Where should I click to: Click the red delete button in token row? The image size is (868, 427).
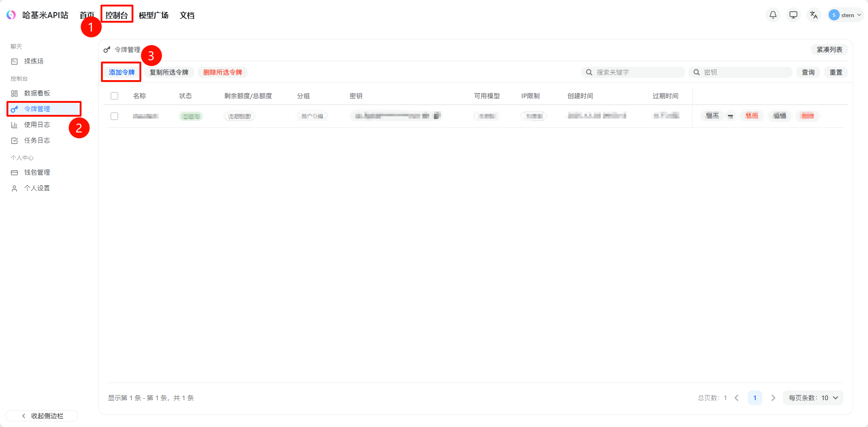coord(807,116)
